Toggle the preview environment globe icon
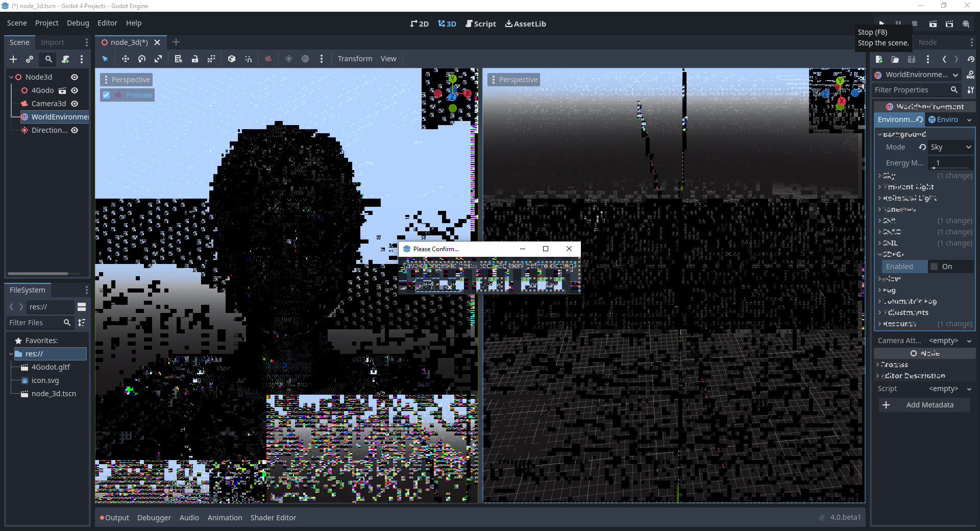The width and height of the screenshot is (980, 531). (x=305, y=59)
